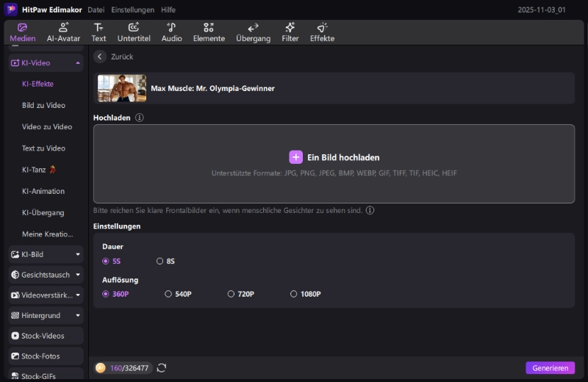The width and height of the screenshot is (588, 382).
Task: Choose 720P resolution radio button
Action: (x=231, y=294)
